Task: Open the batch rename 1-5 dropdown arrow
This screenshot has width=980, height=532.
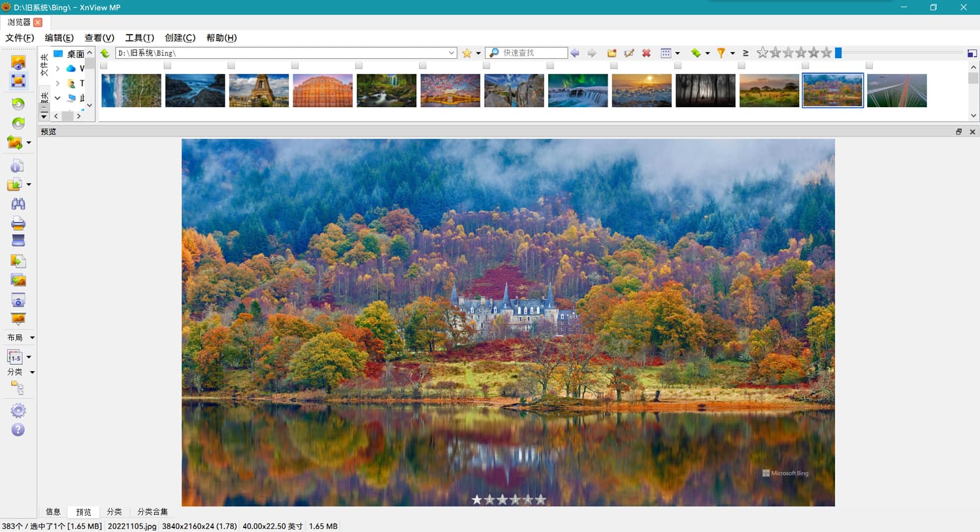Action: pos(29,357)
